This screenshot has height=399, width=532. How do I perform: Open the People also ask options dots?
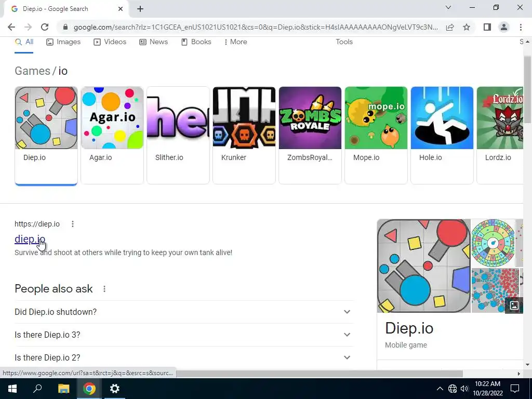tap(104, 289)
